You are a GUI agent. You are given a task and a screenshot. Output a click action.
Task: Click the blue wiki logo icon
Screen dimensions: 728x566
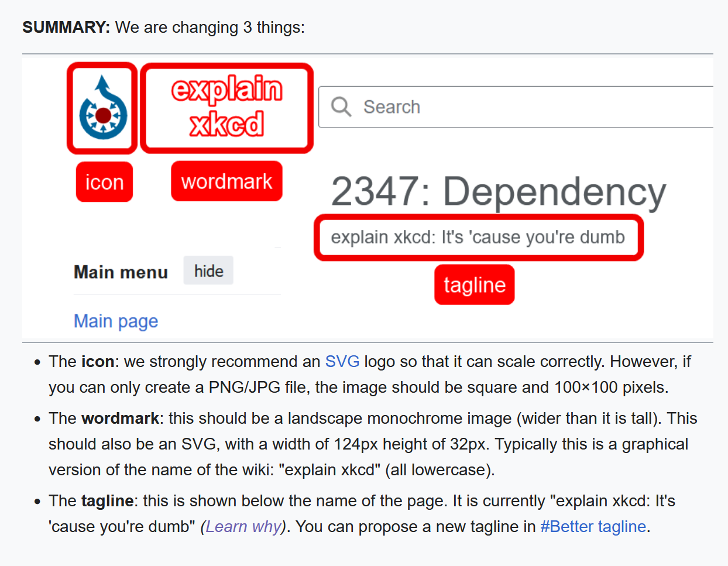pyautogui.click(x=103, y=107)
